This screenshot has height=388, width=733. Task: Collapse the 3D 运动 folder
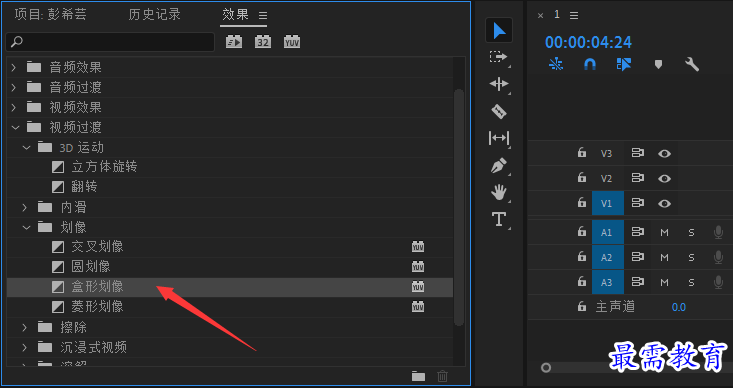(x=26, y=148)
